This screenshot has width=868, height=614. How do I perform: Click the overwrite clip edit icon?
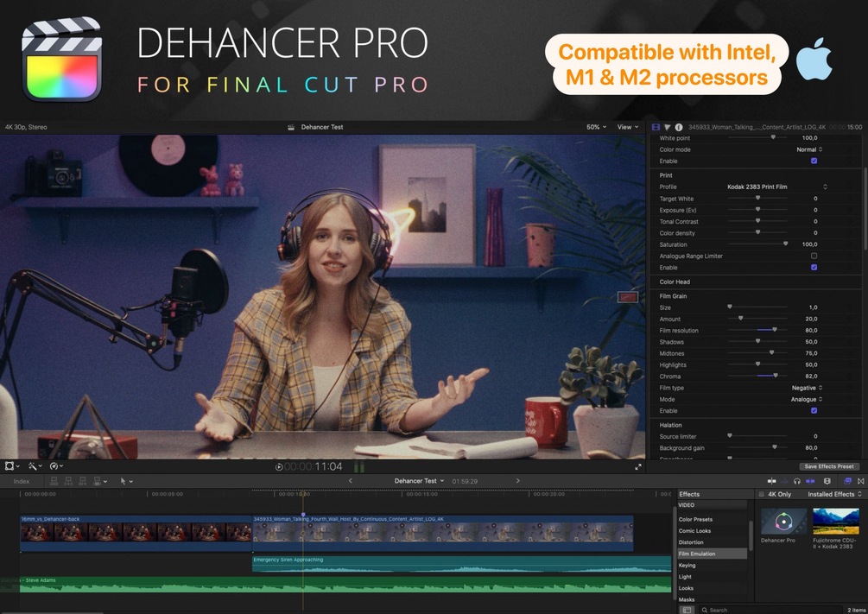(97, 481)
